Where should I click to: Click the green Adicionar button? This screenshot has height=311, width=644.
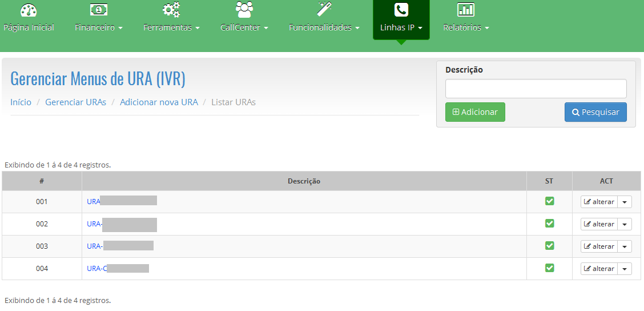click(x=475, y=112)
